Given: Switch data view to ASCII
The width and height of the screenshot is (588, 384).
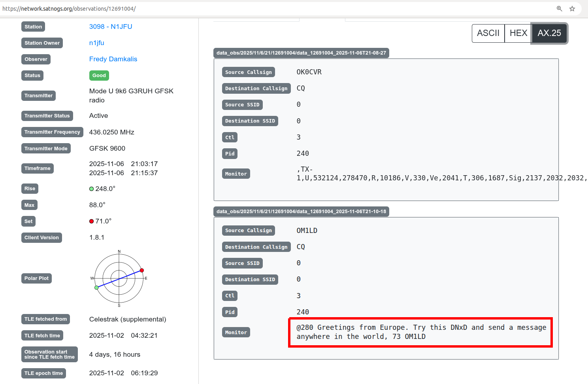Looking at the screenshot, I should click(x=488, y=33).
